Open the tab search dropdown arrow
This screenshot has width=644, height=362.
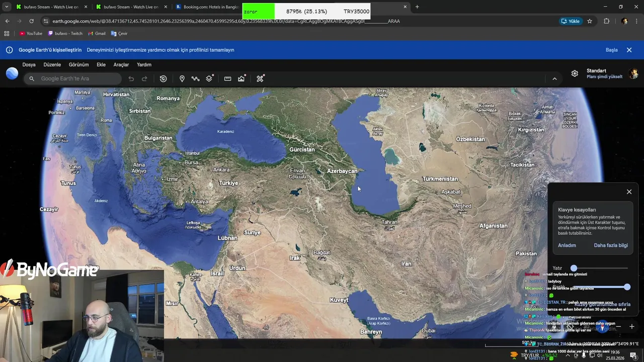tap(7, 7)
